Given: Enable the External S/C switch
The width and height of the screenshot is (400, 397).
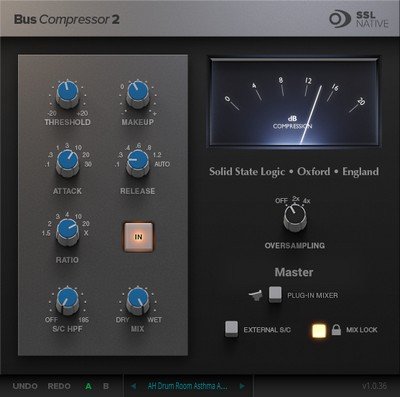Looking at the screenshot, I should [x=231, y=329].
